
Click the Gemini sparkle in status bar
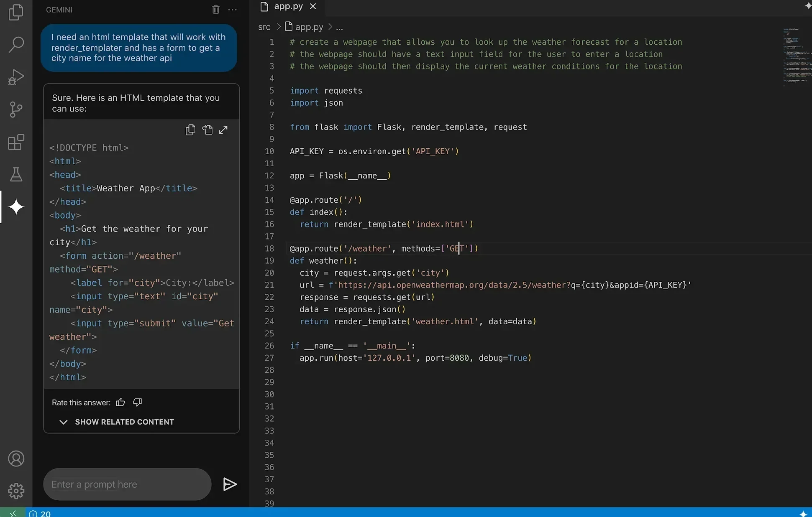click(803, 513)
